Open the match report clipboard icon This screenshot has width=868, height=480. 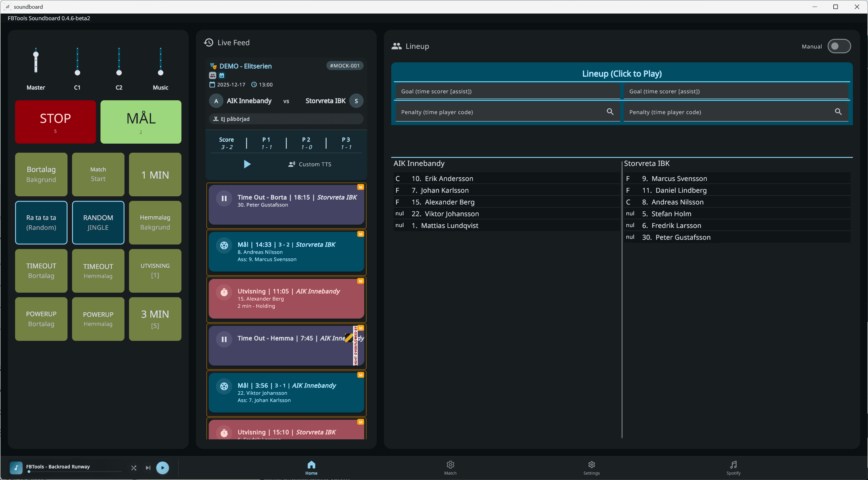coord(222,75)
